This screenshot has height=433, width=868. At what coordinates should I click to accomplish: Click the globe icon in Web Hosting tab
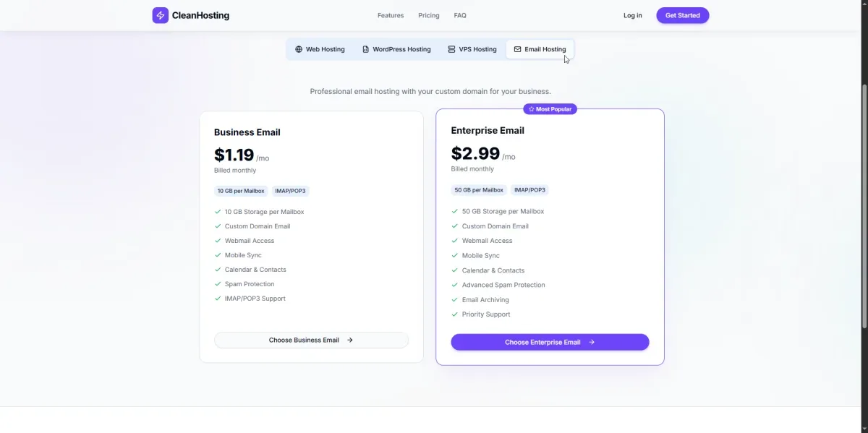click(x=299, y=49)
